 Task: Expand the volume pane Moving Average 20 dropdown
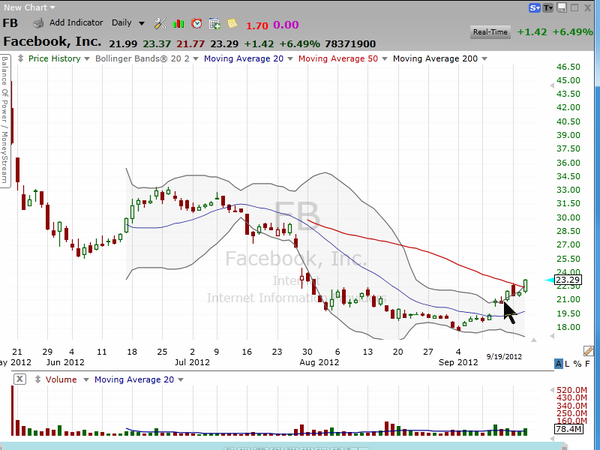[181, 380]
